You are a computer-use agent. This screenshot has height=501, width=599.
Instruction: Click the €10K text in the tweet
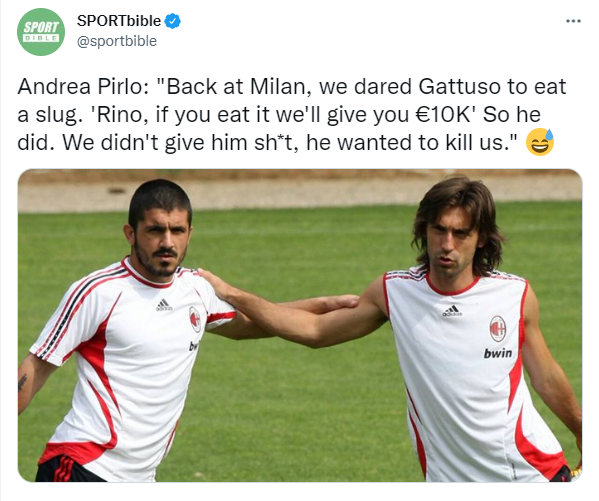pyautogui.click(x=445, y=114)
